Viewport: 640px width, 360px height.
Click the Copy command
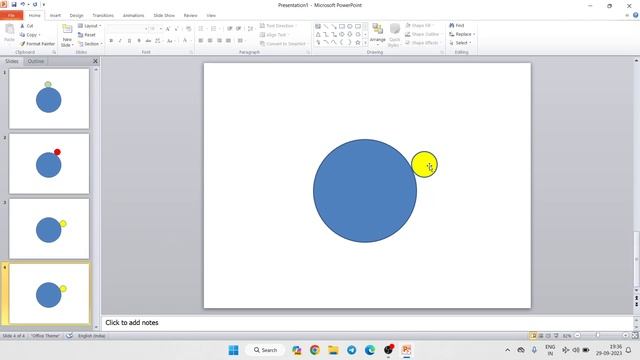click(30, 35)
